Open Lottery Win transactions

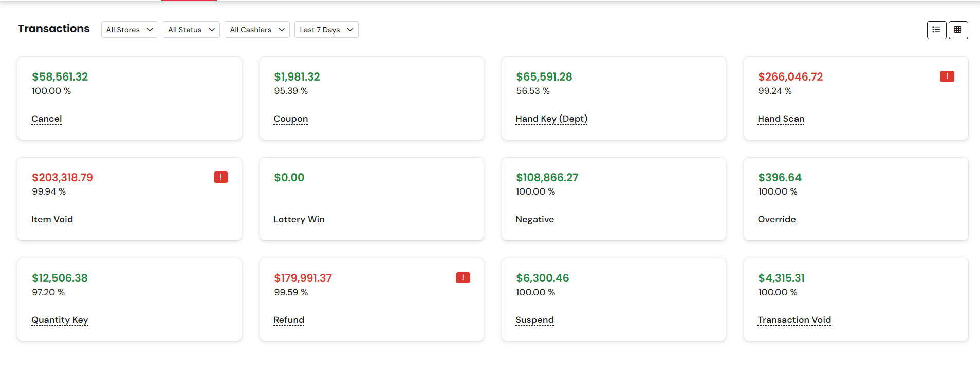point(299,219)
